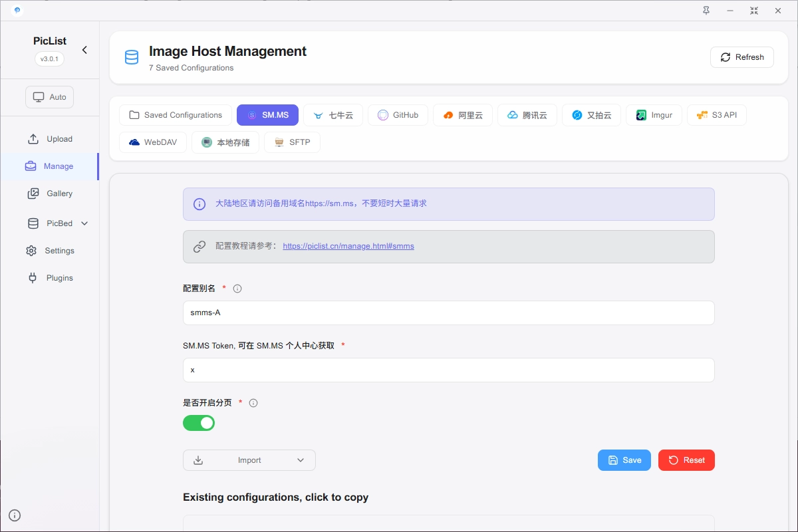Select the SM.MS tab
The image size is (798, 532).
click(267, 115)
